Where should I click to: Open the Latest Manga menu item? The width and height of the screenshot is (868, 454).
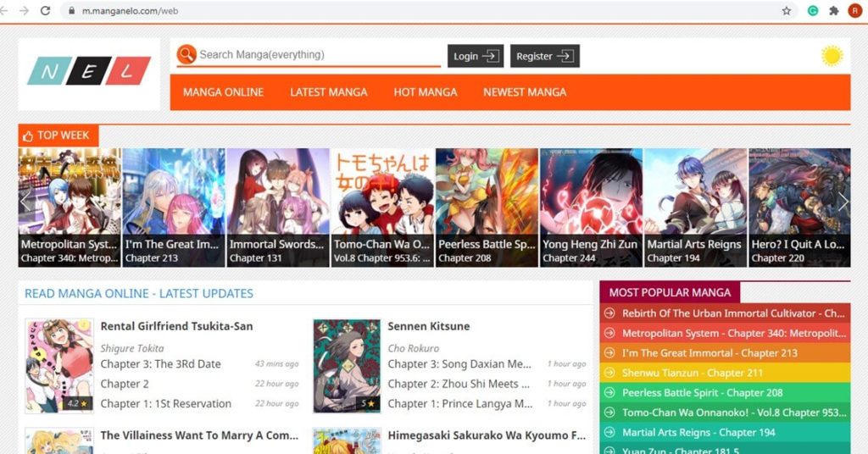point(329,91)
